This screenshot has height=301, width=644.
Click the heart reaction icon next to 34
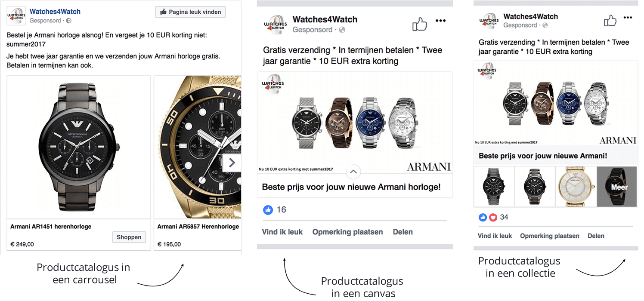click(493, 217)
